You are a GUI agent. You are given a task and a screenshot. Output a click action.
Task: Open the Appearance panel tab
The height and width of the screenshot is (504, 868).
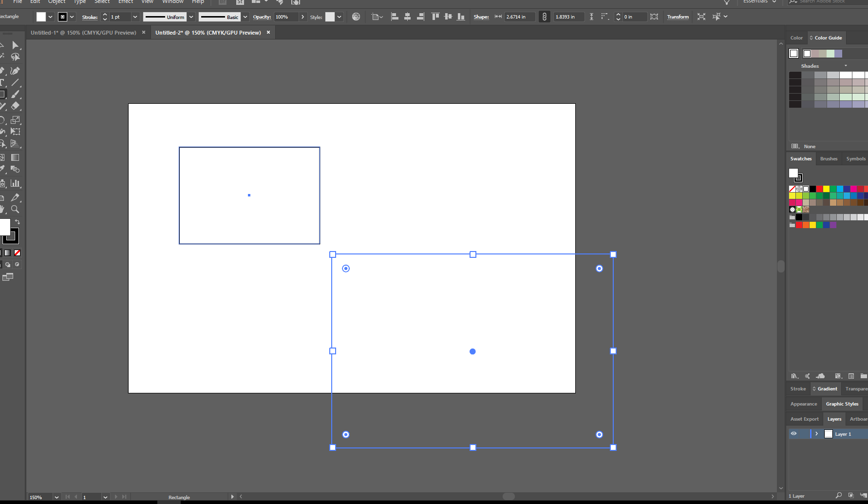pyautogui.click(x=803, y=404)
